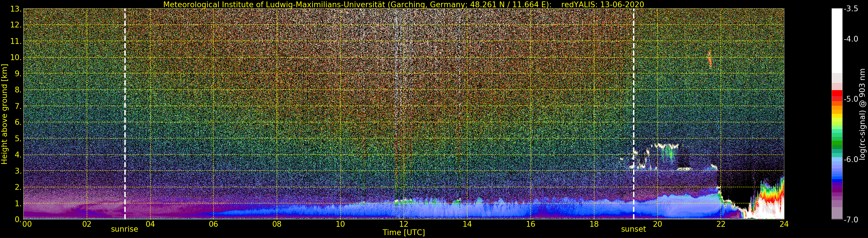Click the white top section of the colorbar
This screenshot has width=868, height=238.
[837, 40]
